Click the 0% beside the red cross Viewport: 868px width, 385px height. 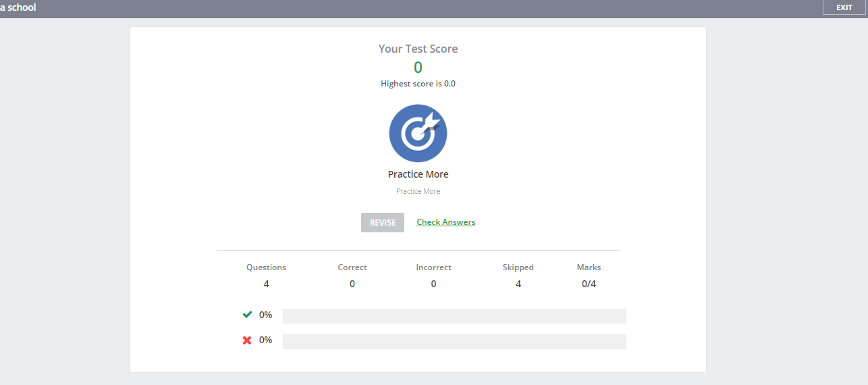tap(265, 340)
